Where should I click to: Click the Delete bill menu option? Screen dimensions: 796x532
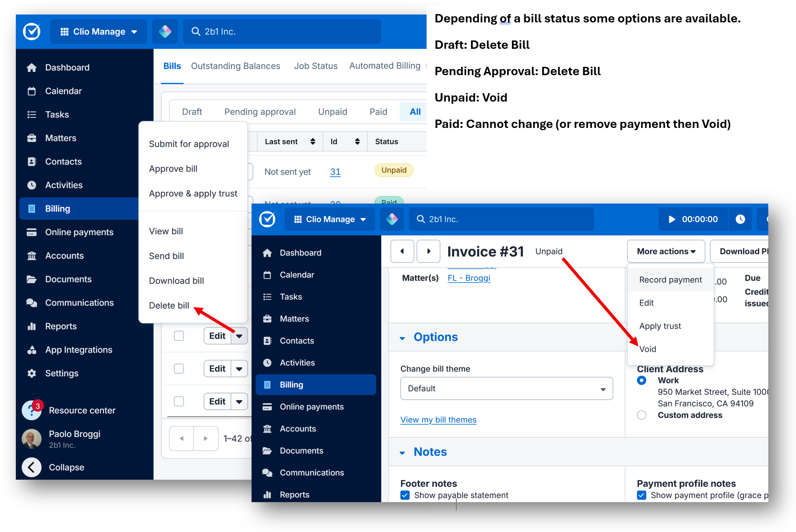(169, 305)
